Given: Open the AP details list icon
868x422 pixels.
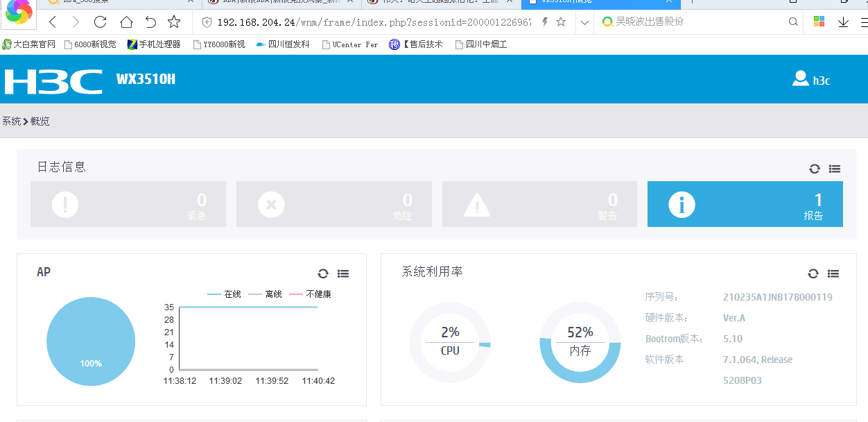Looking at the screenshot, I should click(343, 273).
